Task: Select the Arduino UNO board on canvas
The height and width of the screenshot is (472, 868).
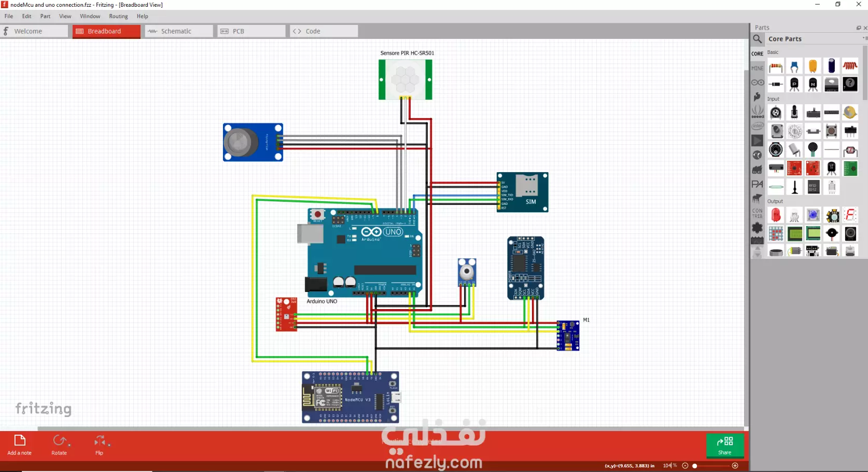Action: [360, 252]
